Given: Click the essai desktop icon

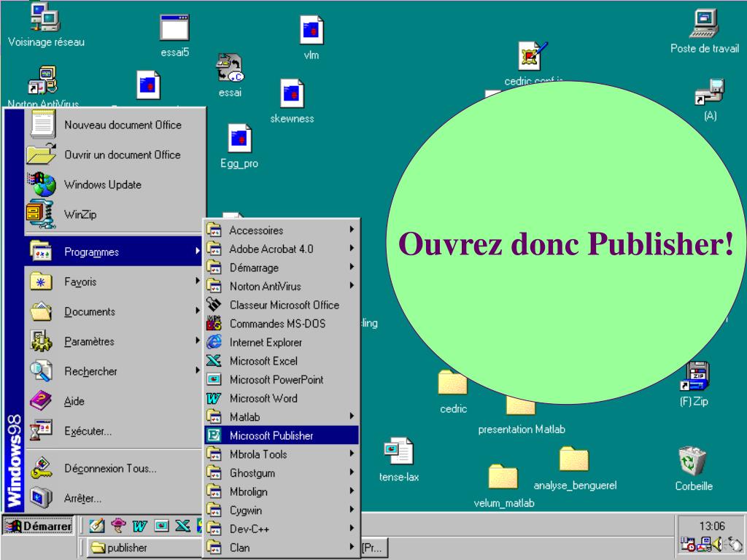Looking at the screenshot, I should (230, 75).
